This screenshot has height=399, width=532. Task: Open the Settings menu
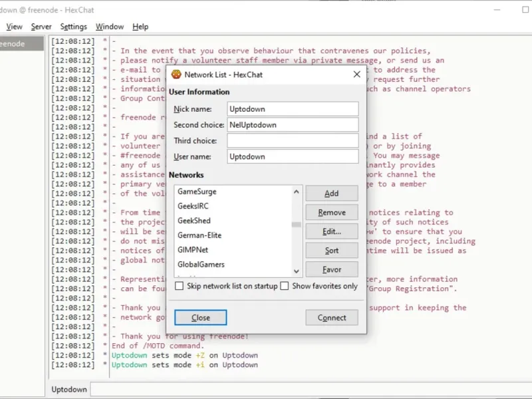pos(73,27)
